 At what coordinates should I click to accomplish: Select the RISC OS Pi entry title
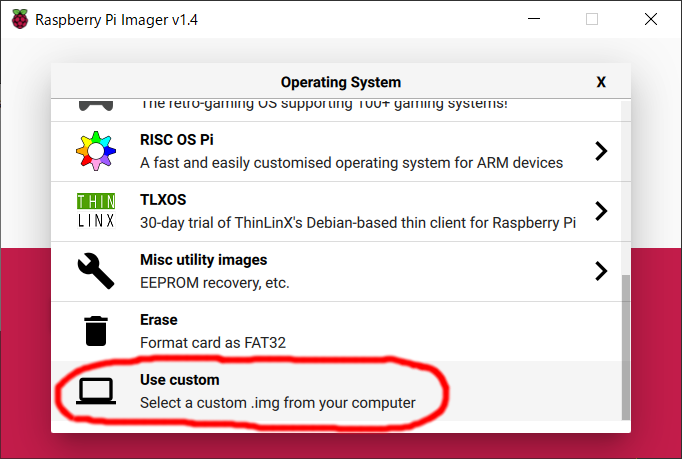tap(177, 140)
